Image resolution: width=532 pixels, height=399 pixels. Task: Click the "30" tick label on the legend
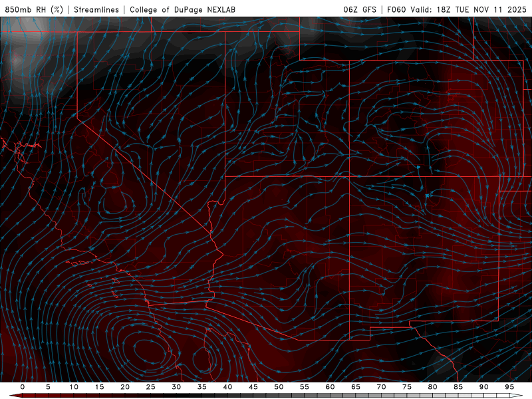point(176,387)
